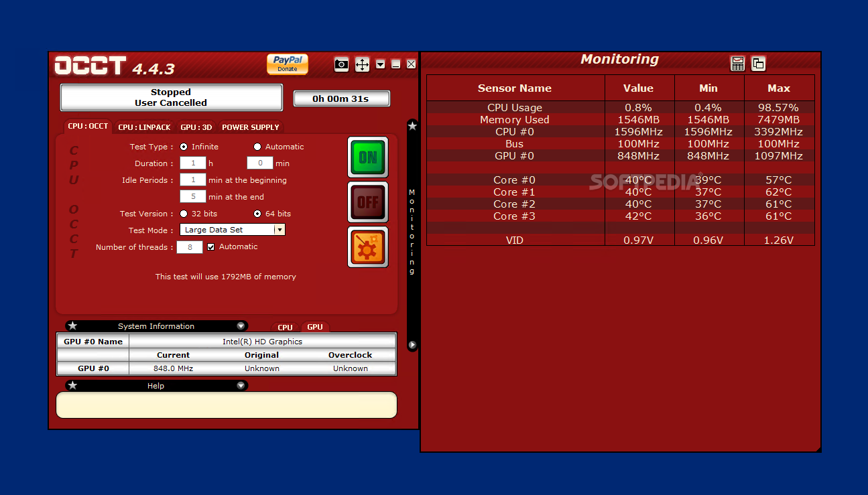Select the GPU #0 sensor in Monitoring
Screen dimensions: 868x495
point(621,156)
